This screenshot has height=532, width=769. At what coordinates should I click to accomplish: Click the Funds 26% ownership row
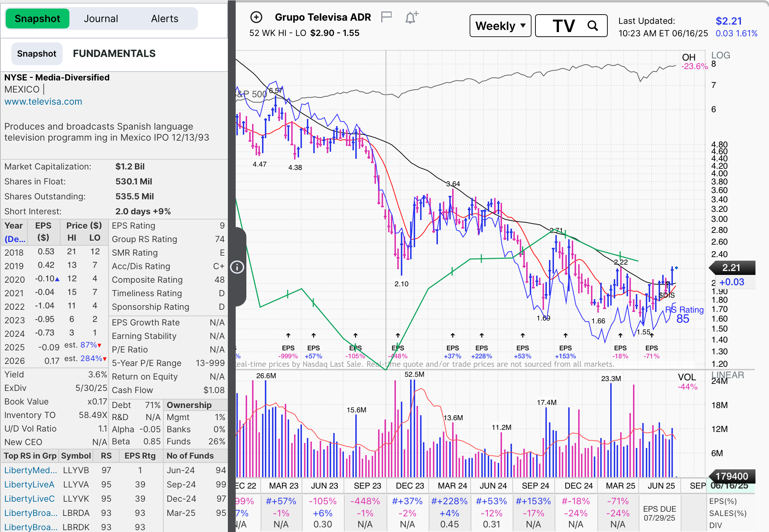point(196,442)
